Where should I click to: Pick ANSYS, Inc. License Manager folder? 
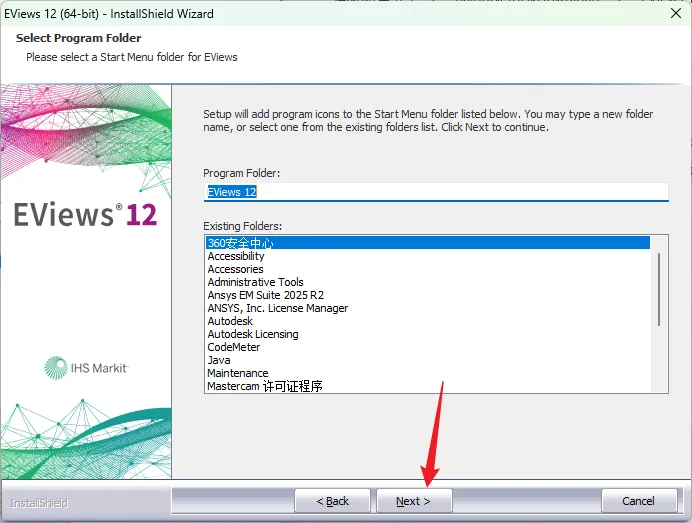click(x=428, y=308)
